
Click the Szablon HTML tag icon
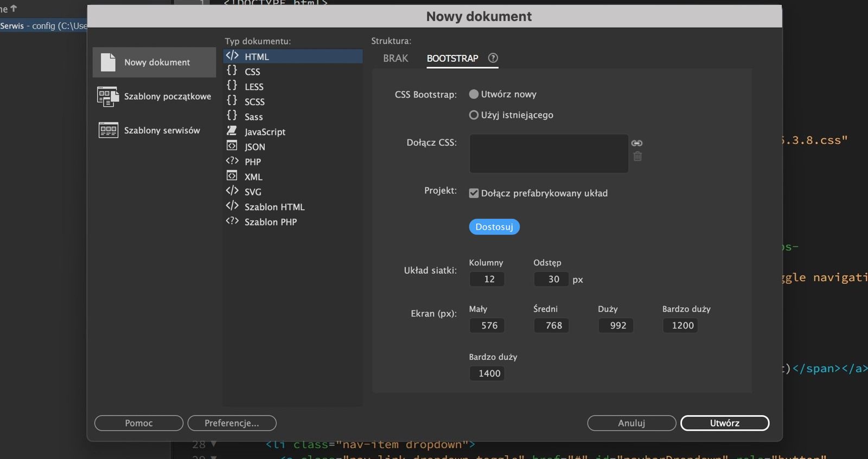232,206
